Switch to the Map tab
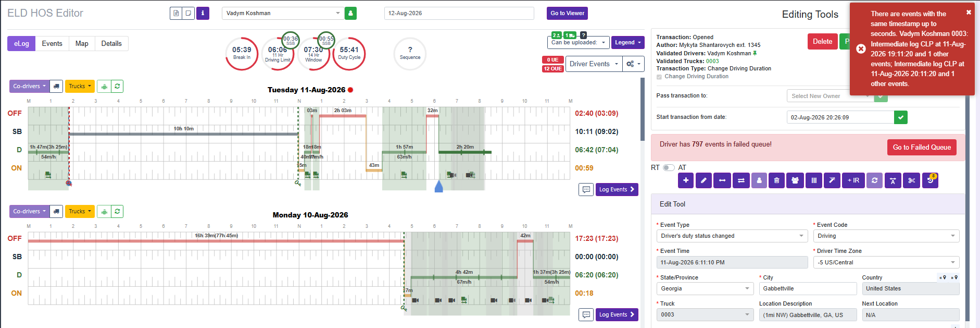Viewport: 980px width, 328px height. click(x=82, y=44)
